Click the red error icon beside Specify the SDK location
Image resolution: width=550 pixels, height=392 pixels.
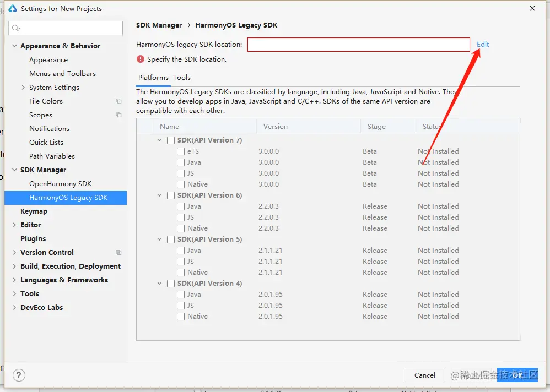tap(141, 59)
